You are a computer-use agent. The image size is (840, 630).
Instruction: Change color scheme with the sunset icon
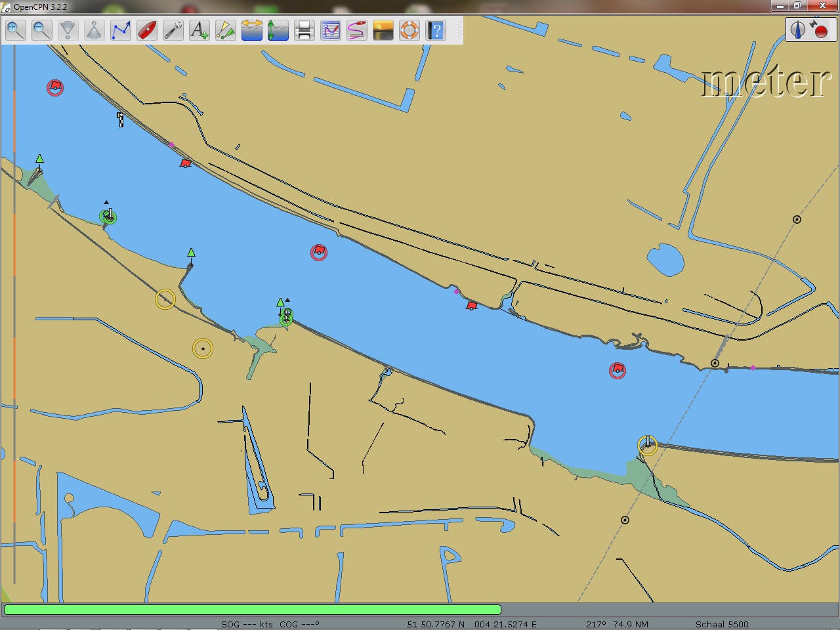click(x=383, y=30)
